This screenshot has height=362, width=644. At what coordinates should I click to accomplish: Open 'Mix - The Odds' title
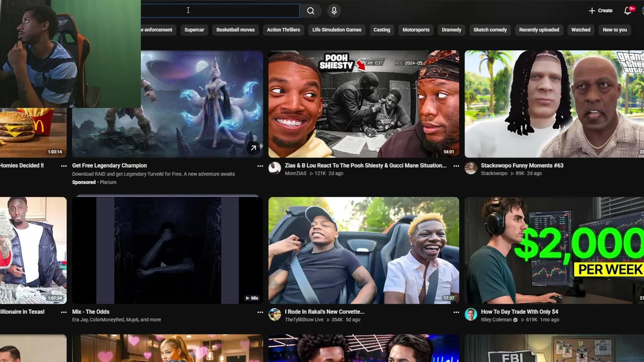(x=91, y=312)
